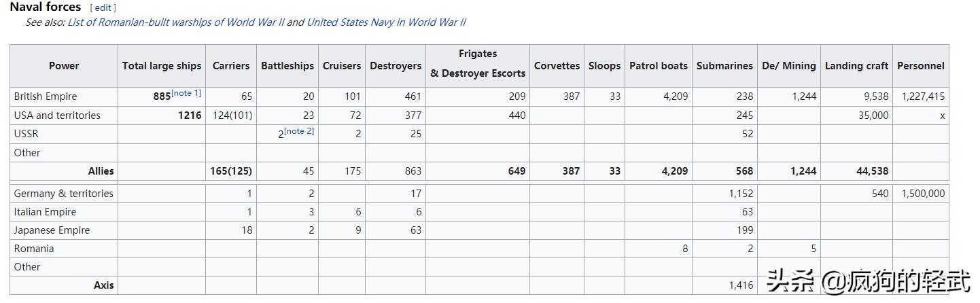Click Allies frigates total 649
This screenshot has height=303, width=980.
(x=517, y=171)
